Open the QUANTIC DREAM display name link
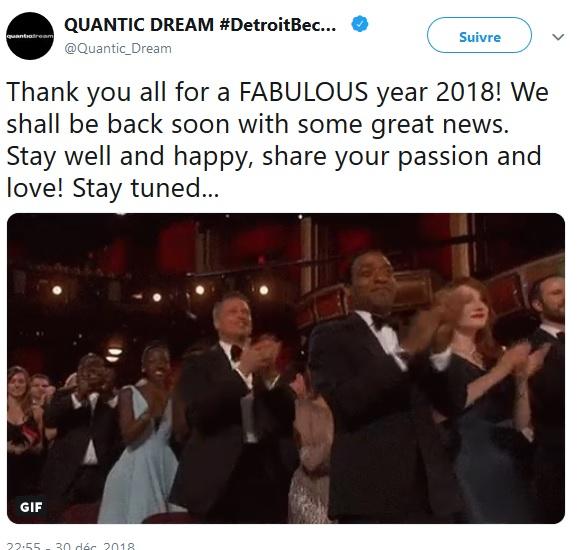 pos(139,25)
